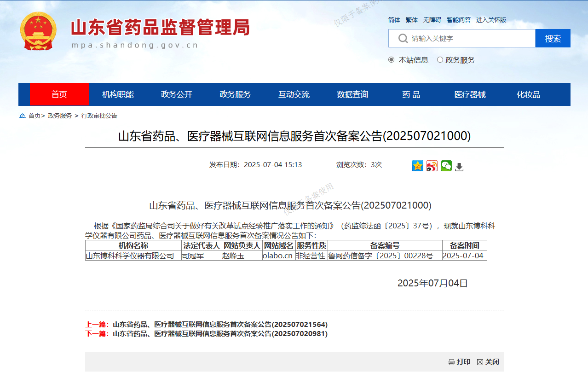Image resolution: width=588 pixels, height=384 pixels.
Task: Go to the 首页 navigation tab
Action: [59, 94]
